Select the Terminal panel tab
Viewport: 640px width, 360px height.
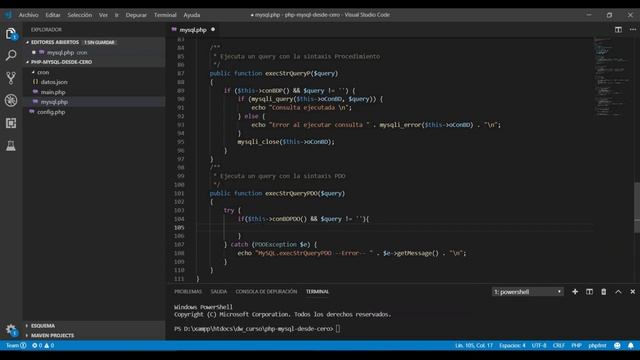(x=317, y=291)
